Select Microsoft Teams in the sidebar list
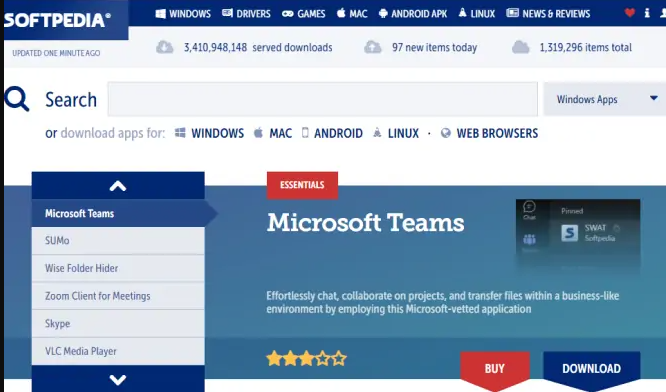 [x=118, y=213]
